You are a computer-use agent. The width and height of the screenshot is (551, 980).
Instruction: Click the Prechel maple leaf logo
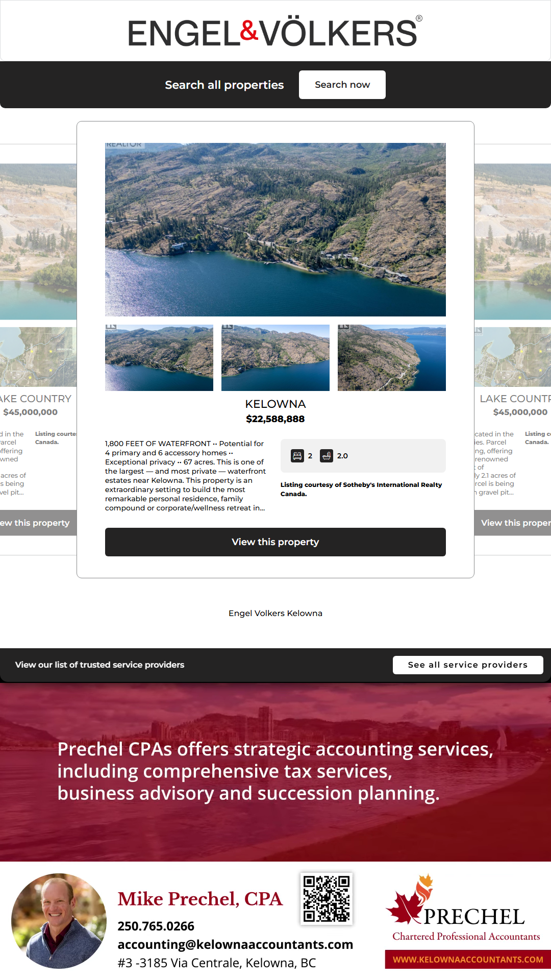(411, 899)
